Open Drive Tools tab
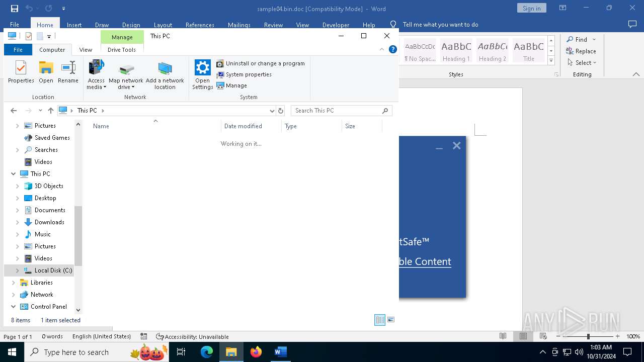 coord(122,50)
